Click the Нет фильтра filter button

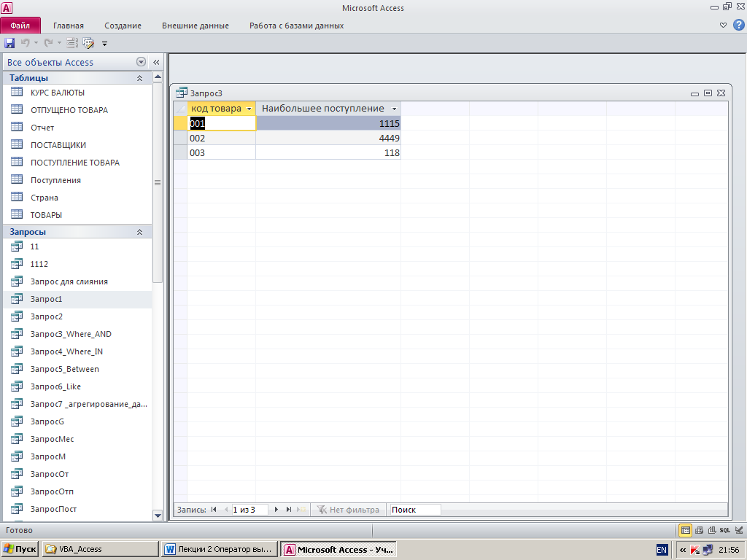click(x=348, y=510)
